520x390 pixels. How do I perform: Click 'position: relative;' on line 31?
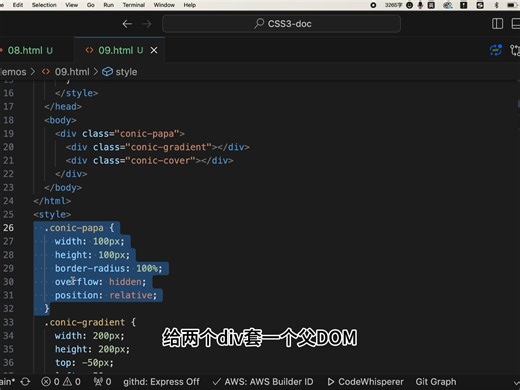[x=106, y=295]
